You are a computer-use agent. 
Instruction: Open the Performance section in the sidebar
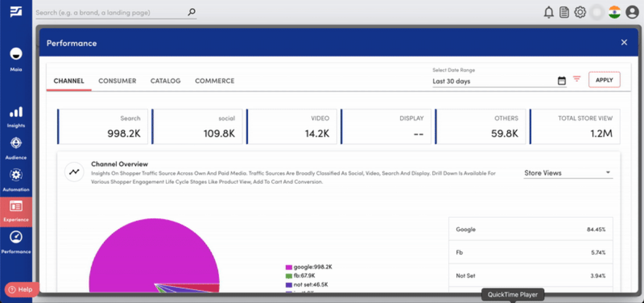(16, 242)
